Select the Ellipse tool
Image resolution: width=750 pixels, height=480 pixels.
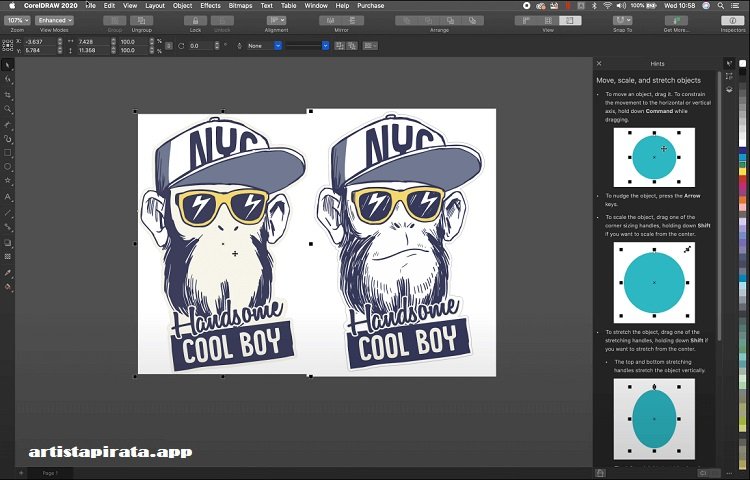pos(7,167)
